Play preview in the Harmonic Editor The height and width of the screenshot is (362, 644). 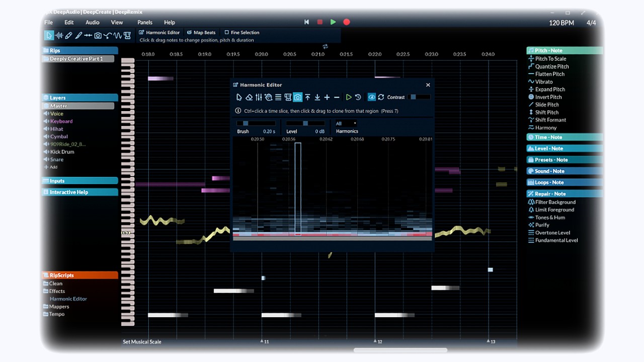click(x=349, y=97)
